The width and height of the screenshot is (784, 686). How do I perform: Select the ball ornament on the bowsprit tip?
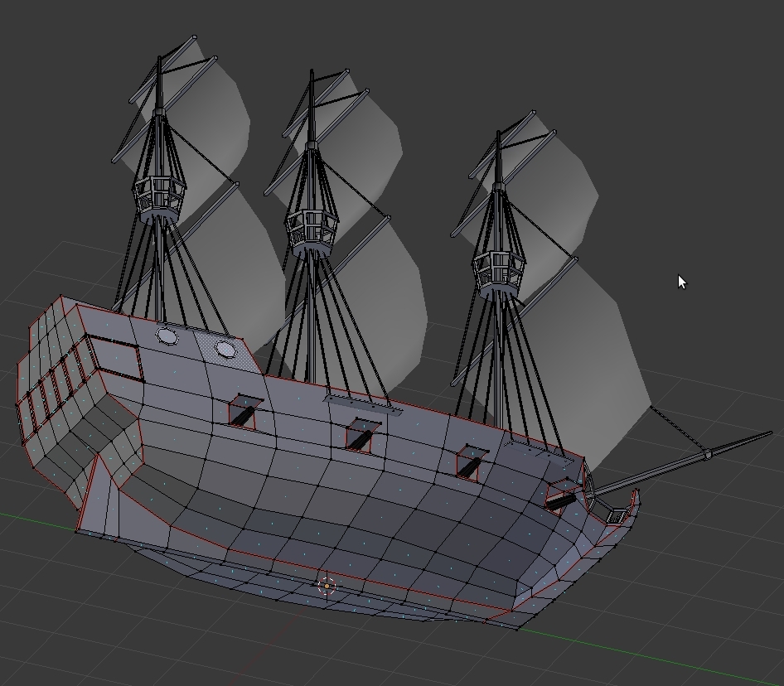click(x=709, y=456)
